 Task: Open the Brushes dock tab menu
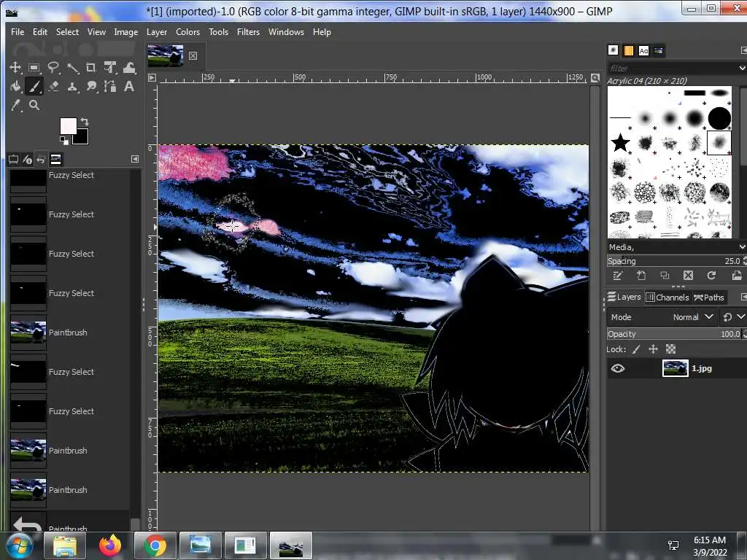[743, 50]
